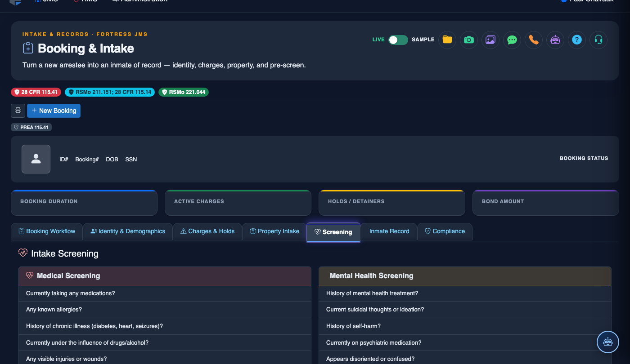The height and width of the screenshot is (364, 630).
Task: Click the green RSMo 221.044 badge
Action: coord(184,92)
